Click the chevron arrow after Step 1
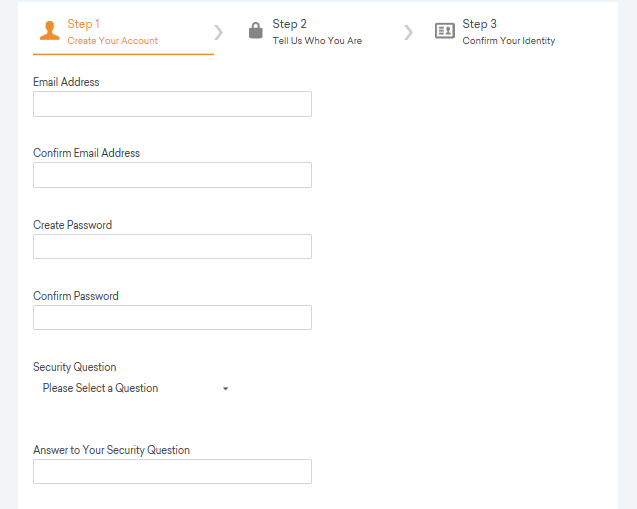The width and height of the screenshot is (637, 509). tap(219, 32)
